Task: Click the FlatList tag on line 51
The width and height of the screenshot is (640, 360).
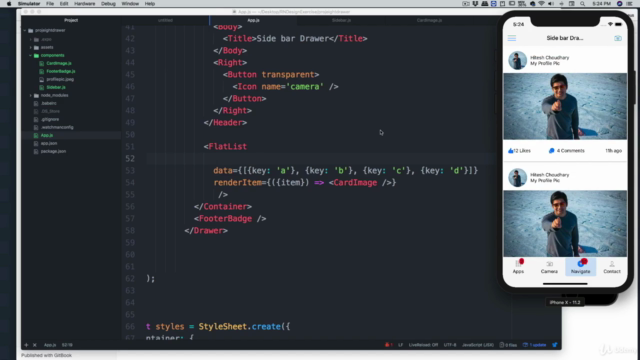Action: tap(227, 147)
